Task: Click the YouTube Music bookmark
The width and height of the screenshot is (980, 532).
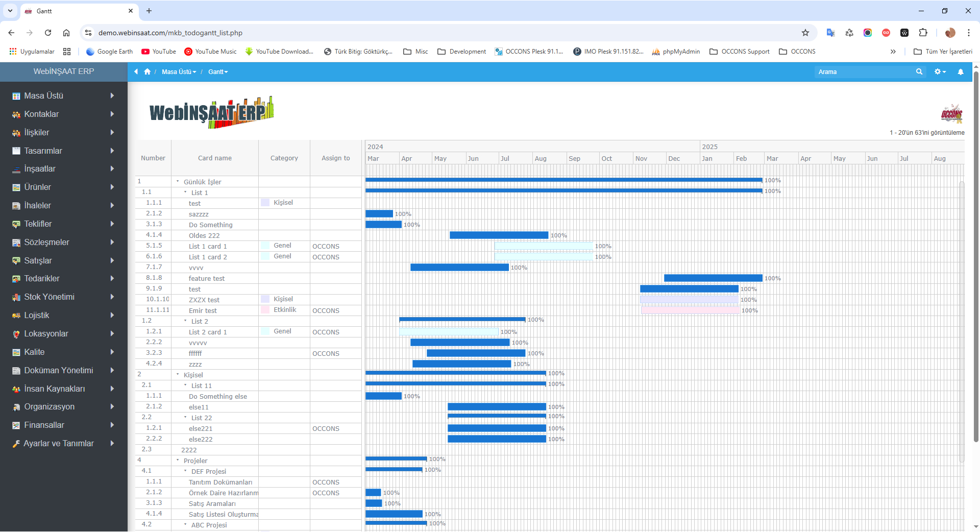Action: tap(210, 52)
